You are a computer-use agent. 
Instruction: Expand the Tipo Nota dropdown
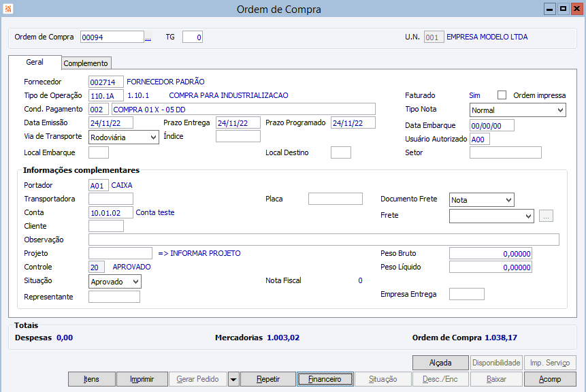(x=559, y=110)
